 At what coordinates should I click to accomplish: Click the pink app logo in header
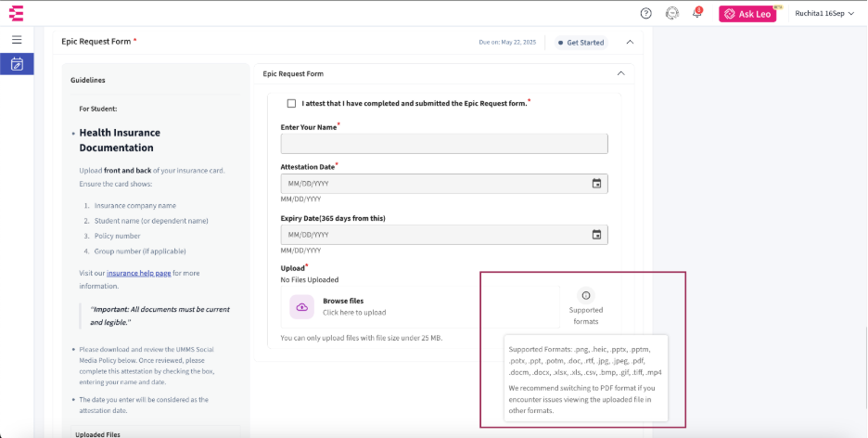16,13
